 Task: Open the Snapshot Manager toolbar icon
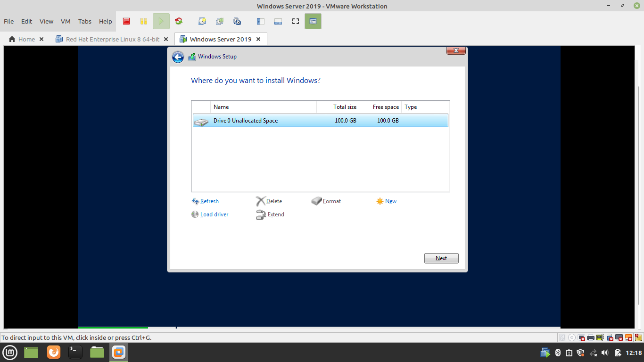point(237,21)
